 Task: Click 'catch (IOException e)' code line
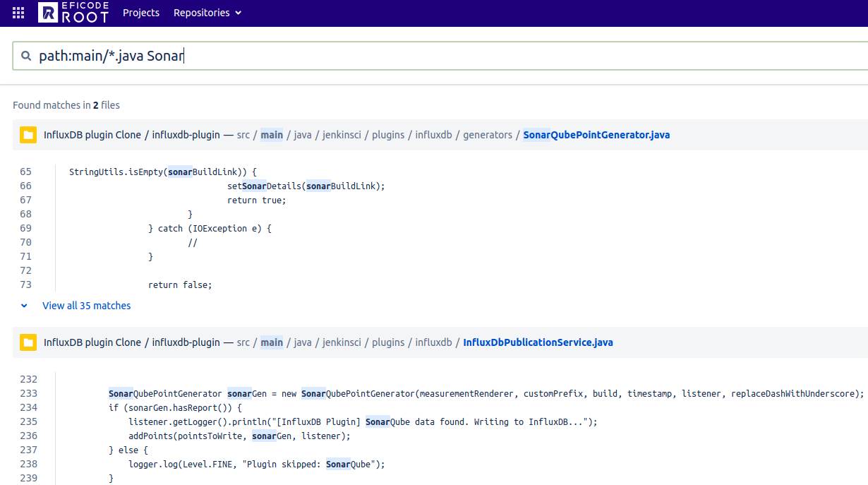point(210,228)
